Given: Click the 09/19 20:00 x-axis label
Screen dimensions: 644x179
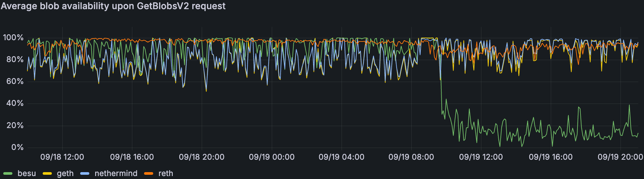Looking at the screenshot, I should click(620, 157).
